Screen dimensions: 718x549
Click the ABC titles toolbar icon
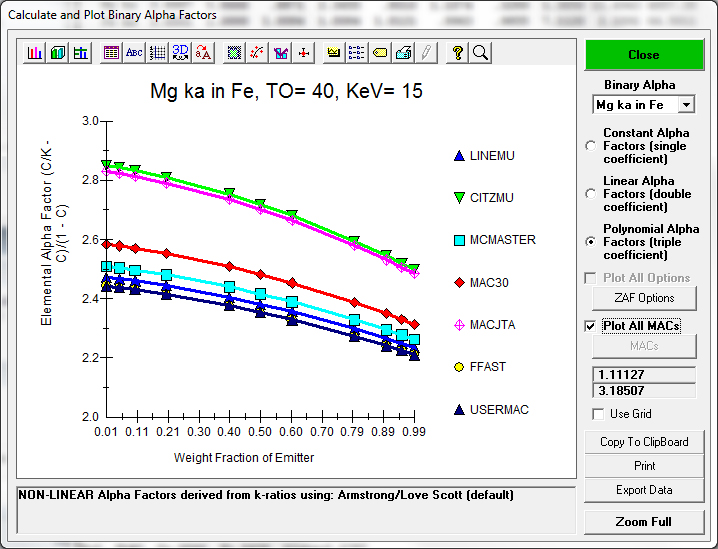click(x=134, y=53)
